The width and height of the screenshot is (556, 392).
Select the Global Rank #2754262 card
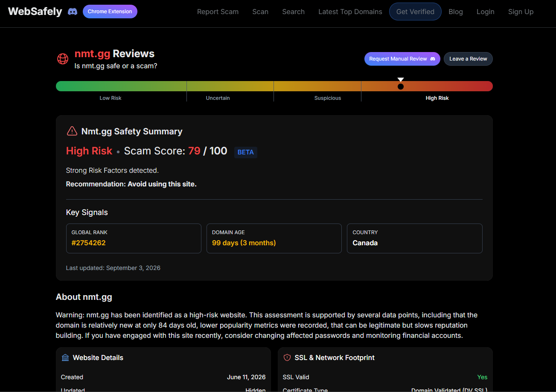(x=134, y=238)
